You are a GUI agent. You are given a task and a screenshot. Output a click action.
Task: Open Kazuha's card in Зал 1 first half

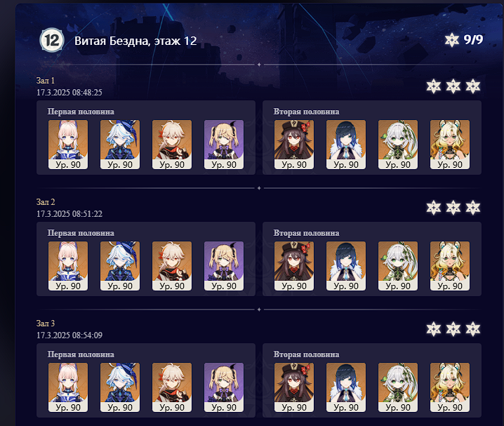(x=172, y=145)
